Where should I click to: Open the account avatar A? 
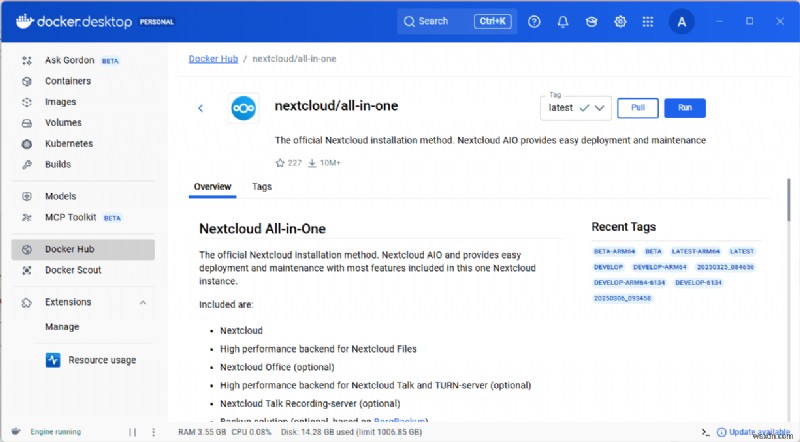click(x=682, y=21)
